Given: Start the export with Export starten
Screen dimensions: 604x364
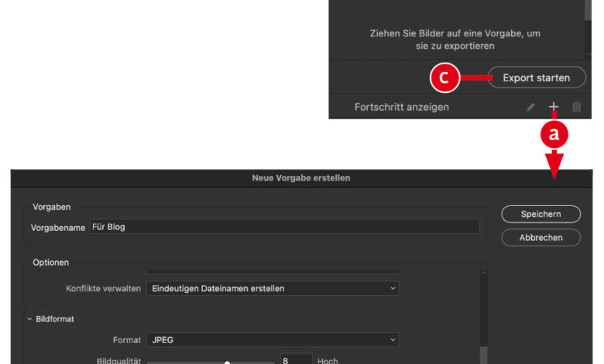Looking at the screenshot, I should 537,77.
